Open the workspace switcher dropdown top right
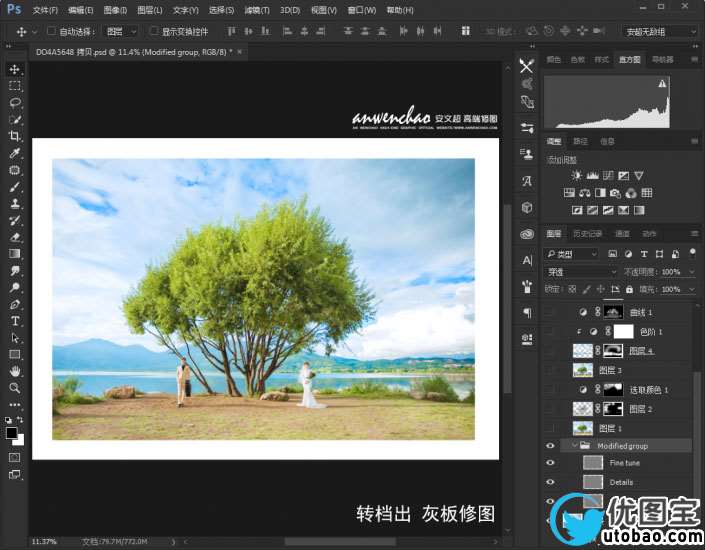The image size is (705, 550). click(660, 31)
